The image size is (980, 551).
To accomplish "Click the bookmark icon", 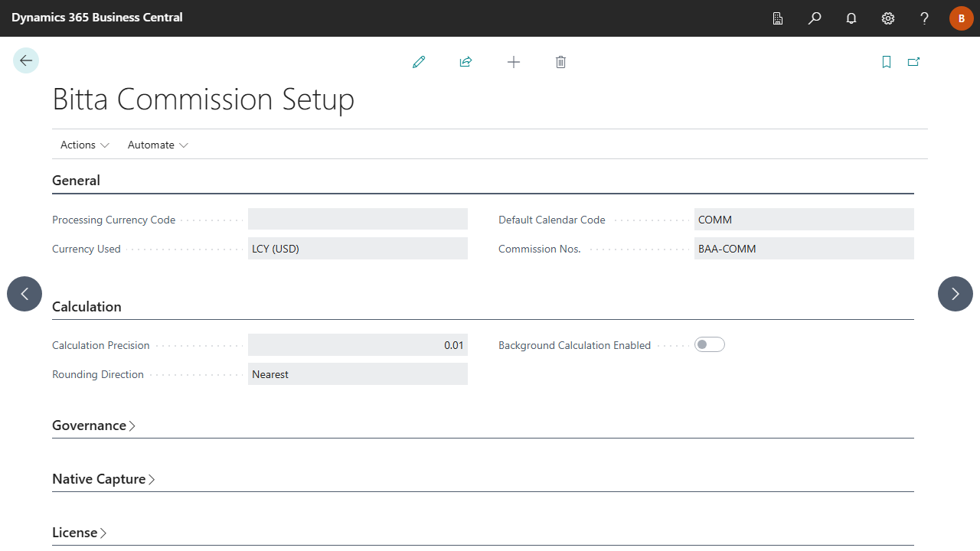I will (887, 62).
